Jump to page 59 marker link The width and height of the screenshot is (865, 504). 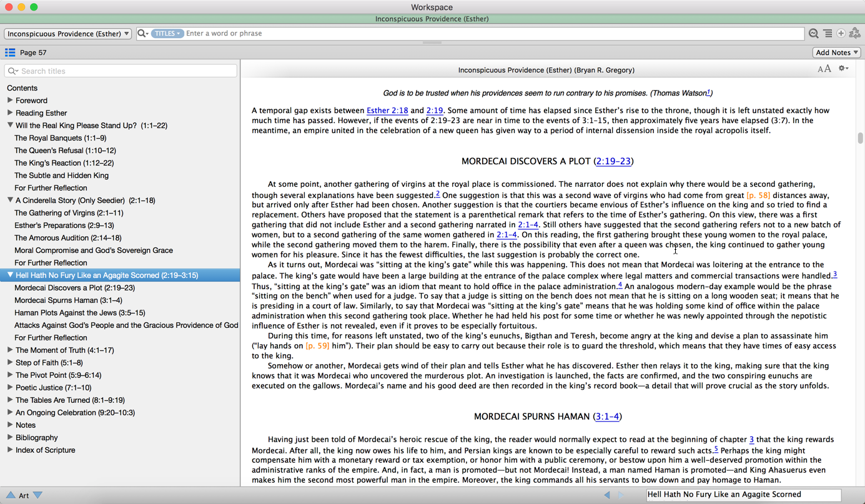pos(317,345)
